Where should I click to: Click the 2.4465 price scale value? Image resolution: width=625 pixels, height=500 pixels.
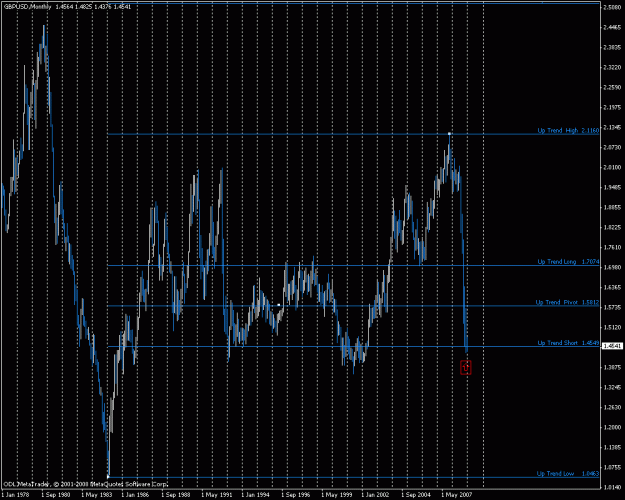point(612,28)
